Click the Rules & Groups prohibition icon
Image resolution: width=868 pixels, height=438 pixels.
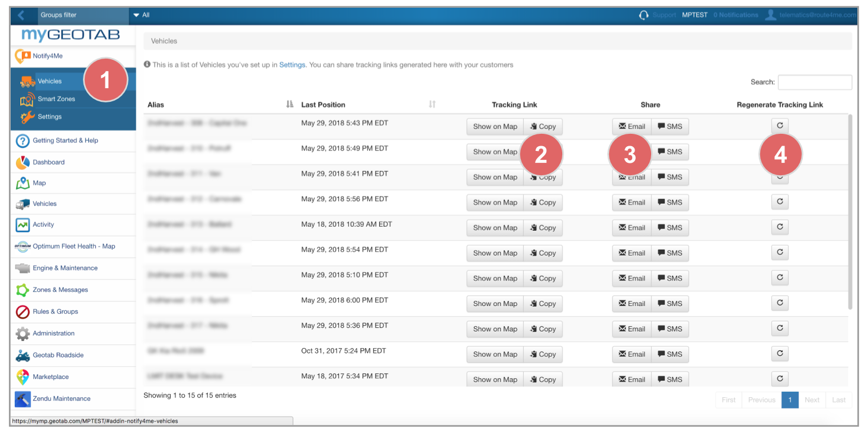point(23,312)
